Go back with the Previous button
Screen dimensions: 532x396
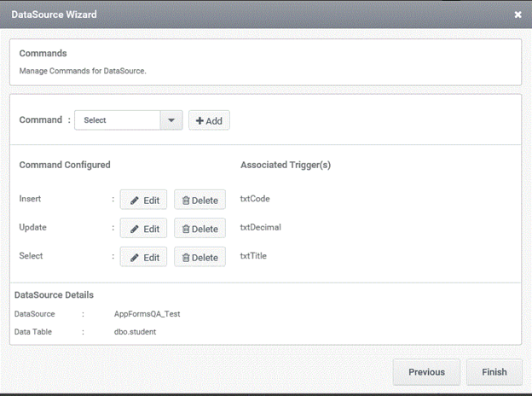(x=426, y=372)
